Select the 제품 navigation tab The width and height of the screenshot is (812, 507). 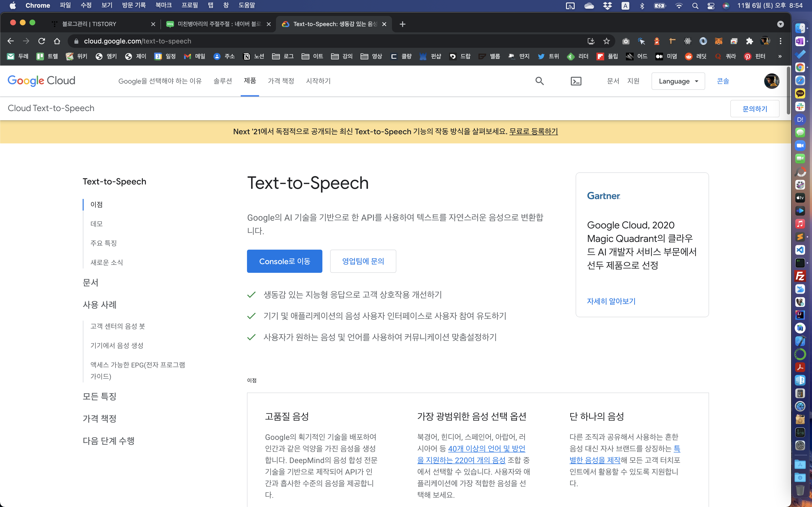[x=250, y=81]
